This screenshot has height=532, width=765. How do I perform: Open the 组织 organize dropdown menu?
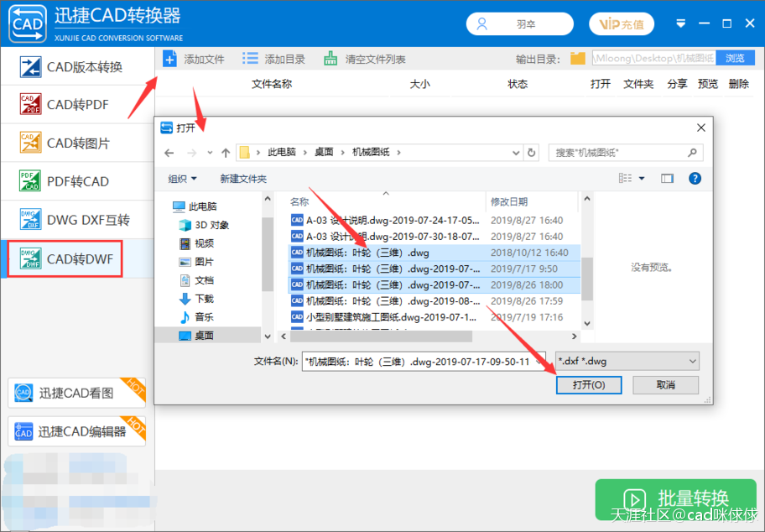click(182, 179)
